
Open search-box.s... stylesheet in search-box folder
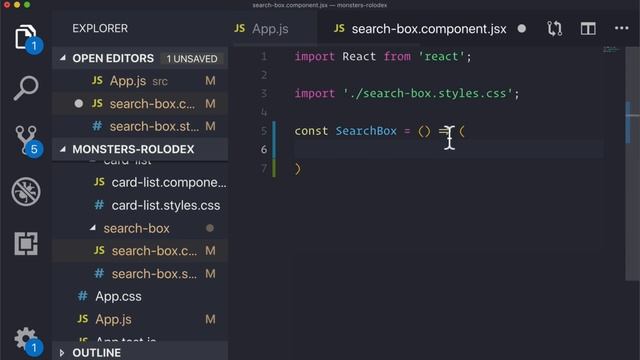point(140,273)
